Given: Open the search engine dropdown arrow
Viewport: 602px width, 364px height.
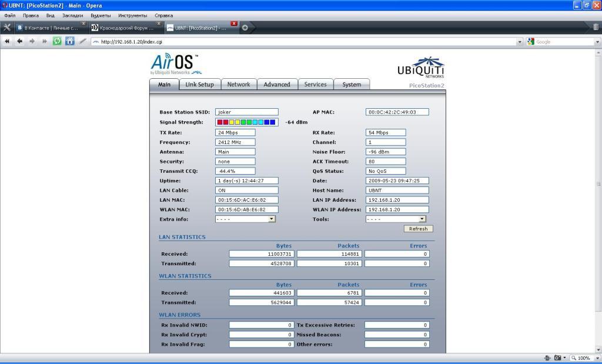Looking at the screenshot, I should click(597, 42).
